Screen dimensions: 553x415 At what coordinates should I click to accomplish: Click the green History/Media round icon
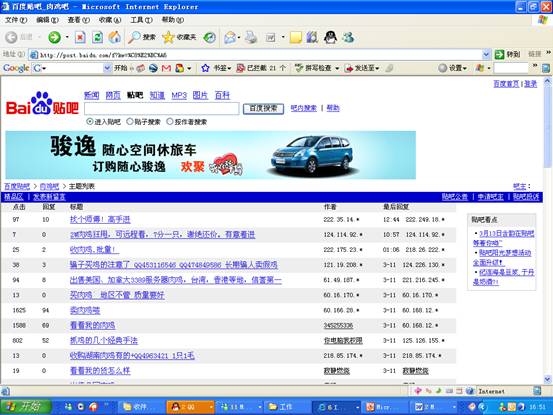click(209, 37)
